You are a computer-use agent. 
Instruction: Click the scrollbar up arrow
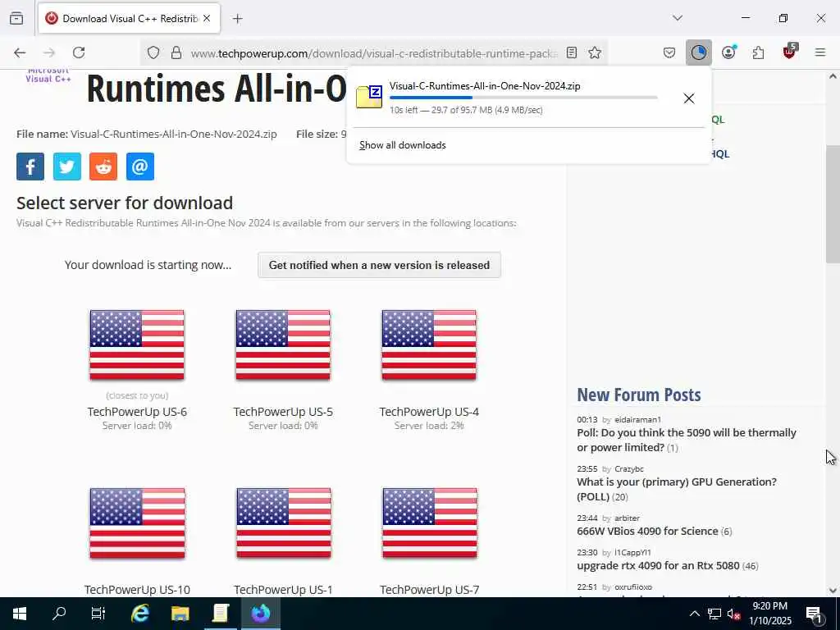click(x=833, y=76)
